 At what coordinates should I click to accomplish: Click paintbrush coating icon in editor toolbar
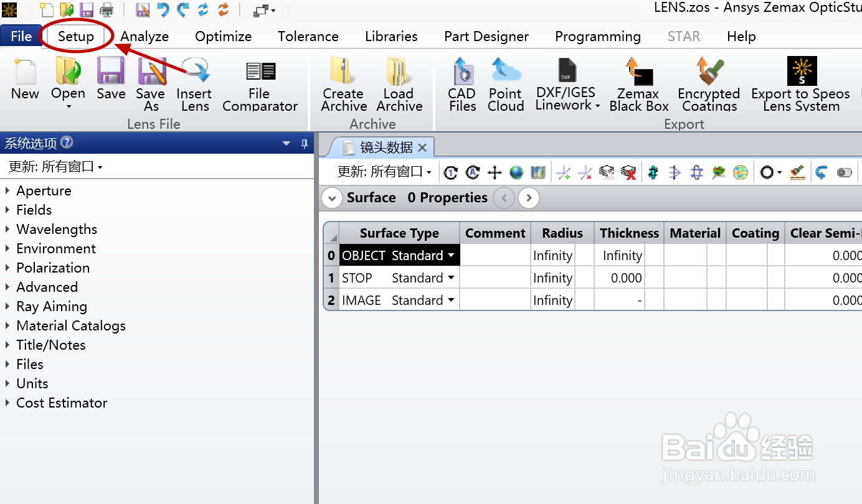[x=797, y=172]
